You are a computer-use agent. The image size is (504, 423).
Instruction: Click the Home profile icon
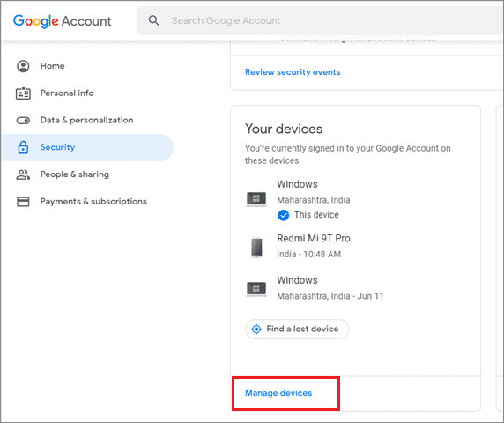point(23,66)
